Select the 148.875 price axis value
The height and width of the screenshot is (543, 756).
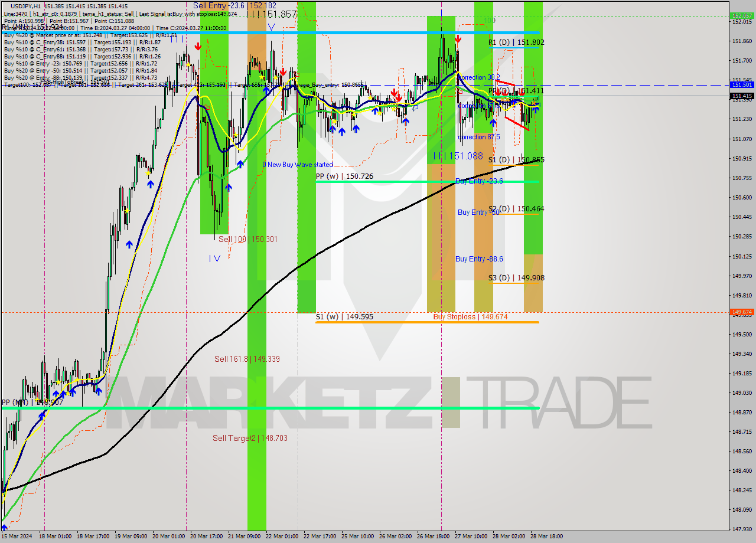tap(742, 412)
